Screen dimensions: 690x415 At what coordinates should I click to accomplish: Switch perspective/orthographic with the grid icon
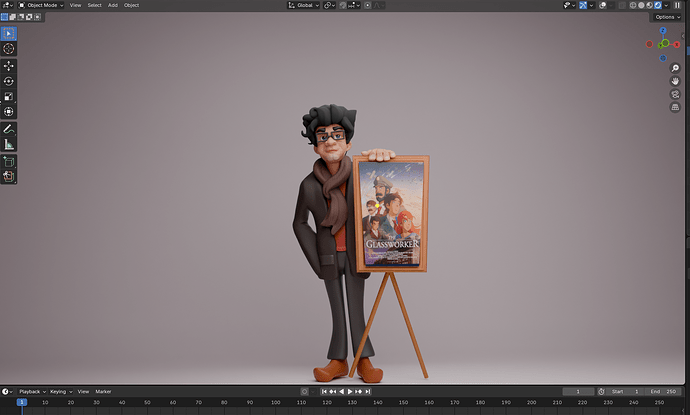pos(675,107)
